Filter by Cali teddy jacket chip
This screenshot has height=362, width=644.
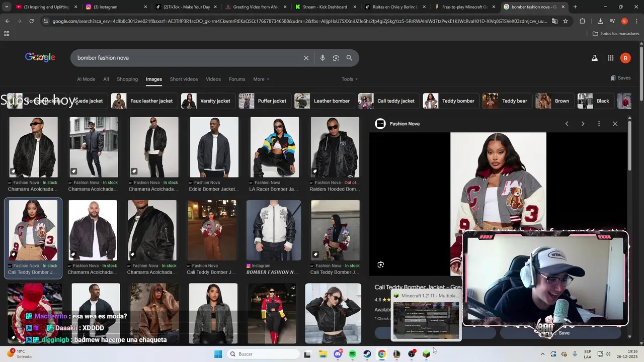point(389,101)
